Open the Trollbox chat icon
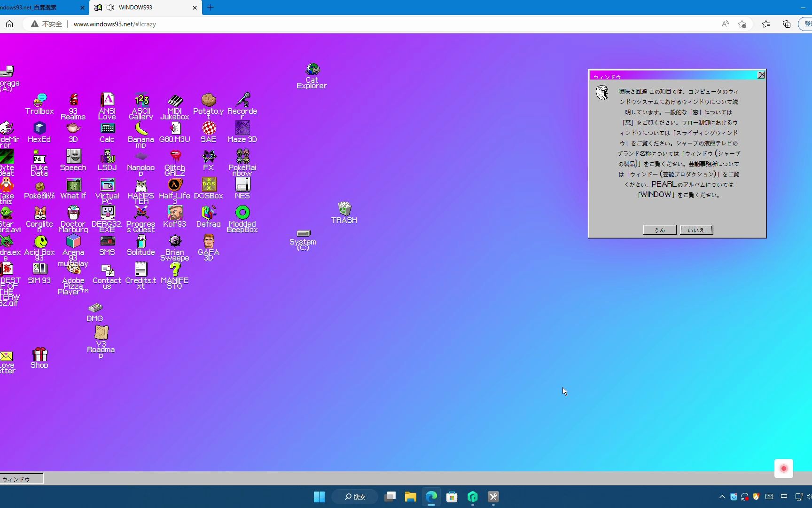 (x=39, y=103)
